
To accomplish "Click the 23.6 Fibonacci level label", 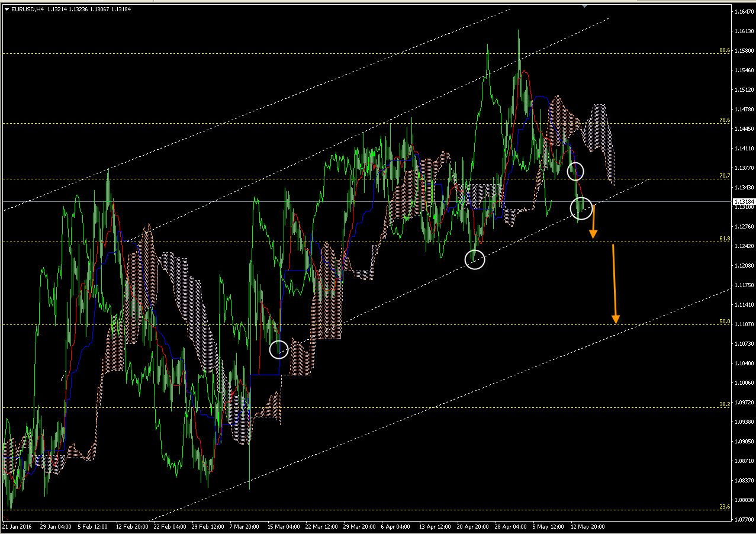I will click(724, 507).
